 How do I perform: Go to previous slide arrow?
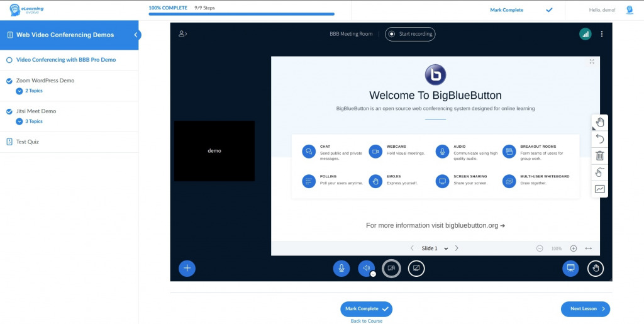[x=412, y=248]
